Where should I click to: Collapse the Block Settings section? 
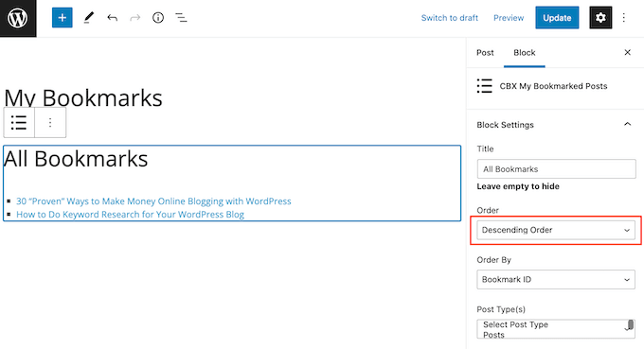[x=627, y=124]
